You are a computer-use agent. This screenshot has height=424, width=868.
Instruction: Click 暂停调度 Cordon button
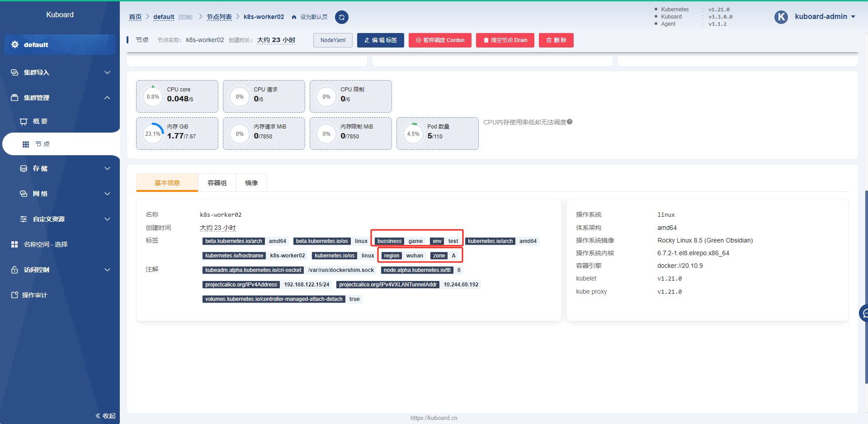click(x=440, y=40)
